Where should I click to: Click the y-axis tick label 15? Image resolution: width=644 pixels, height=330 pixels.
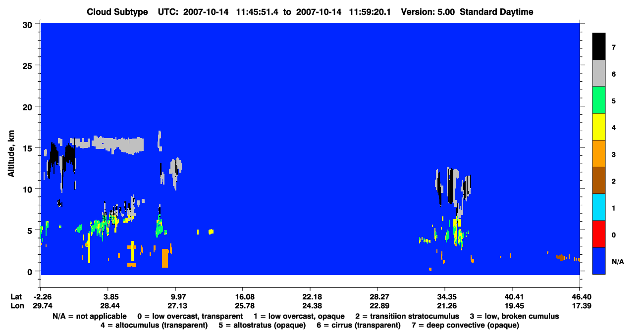pos(28,147)
